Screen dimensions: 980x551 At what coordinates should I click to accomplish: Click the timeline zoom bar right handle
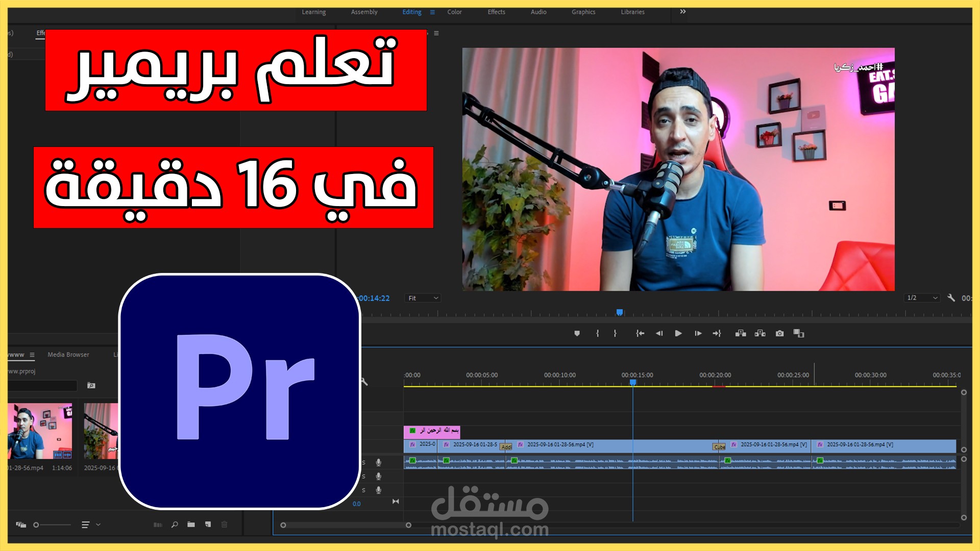tap(408, 525)
